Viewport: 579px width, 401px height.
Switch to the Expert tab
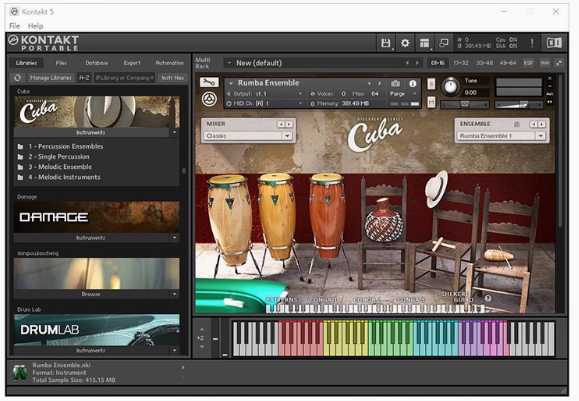click(x=132, y=63)
